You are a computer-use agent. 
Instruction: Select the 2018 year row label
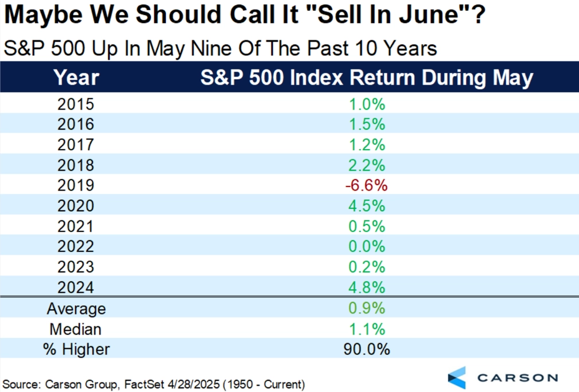[76, 165]
